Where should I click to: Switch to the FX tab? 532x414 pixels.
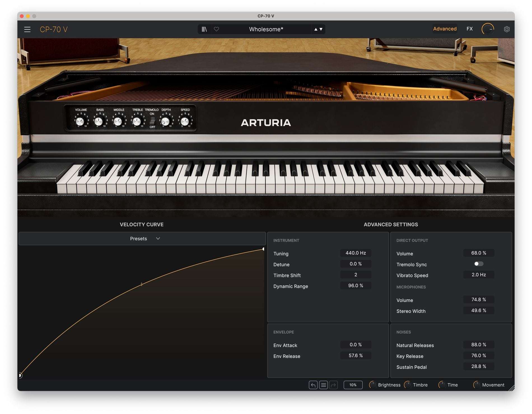click(x=470, y=29)
